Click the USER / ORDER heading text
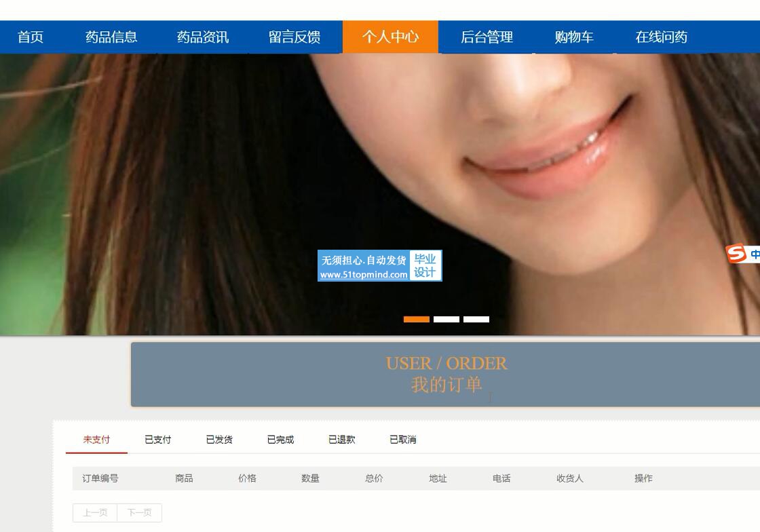Screen dimensions: 760x532 click(x=446, y=364)
